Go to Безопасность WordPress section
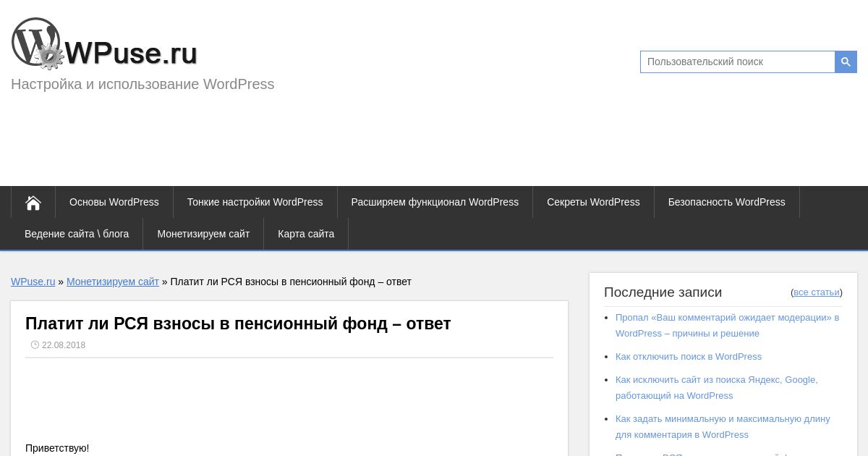 (726, 203)
